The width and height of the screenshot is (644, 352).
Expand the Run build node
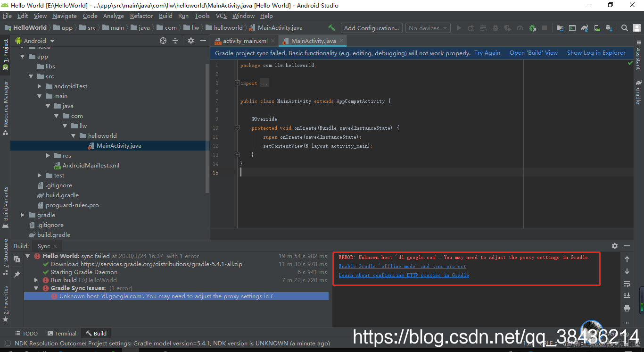point(36,280)
